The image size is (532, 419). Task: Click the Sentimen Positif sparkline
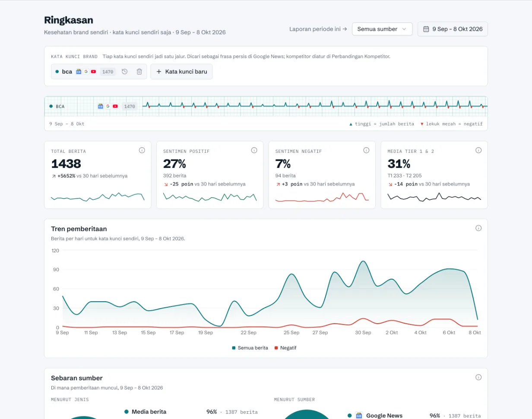click(210, 197)
